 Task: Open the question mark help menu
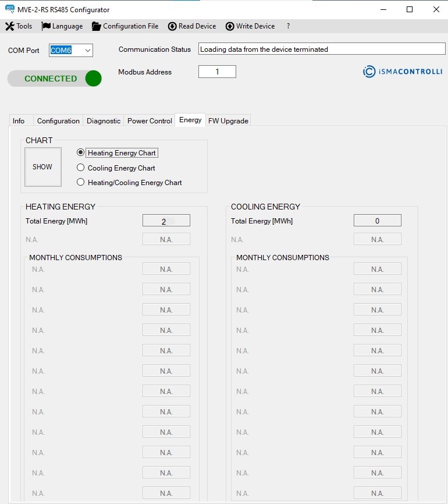tap(289, 26)
